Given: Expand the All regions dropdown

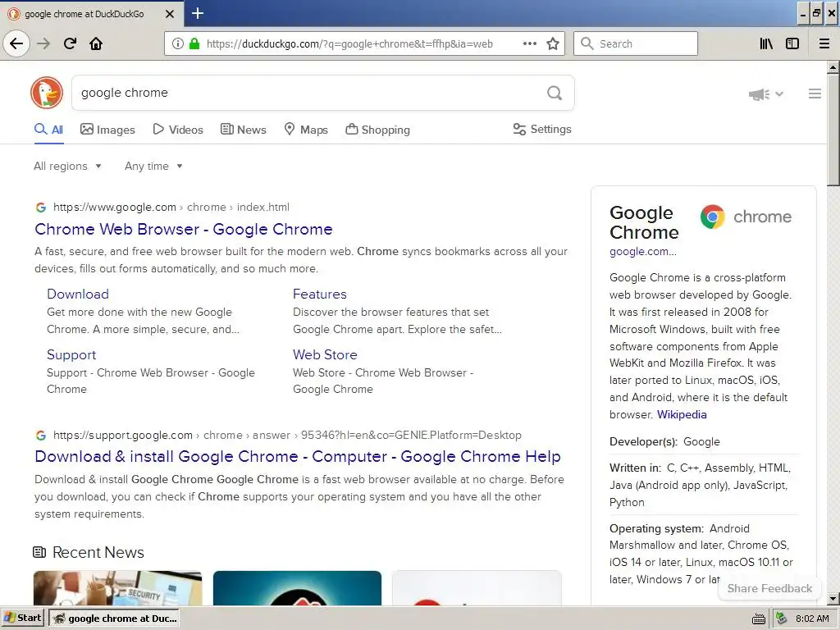Looking at the screenshot, I should click(x=67, y=166).
